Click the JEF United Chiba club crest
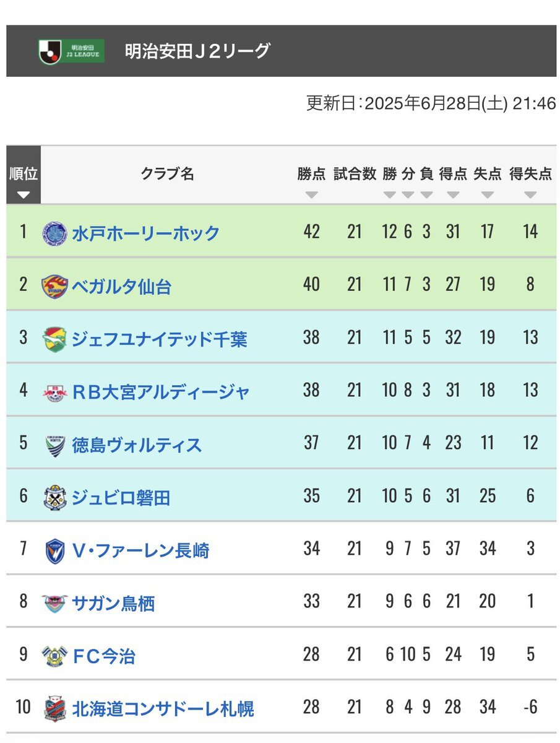The image size is (560, 743). 54,339
